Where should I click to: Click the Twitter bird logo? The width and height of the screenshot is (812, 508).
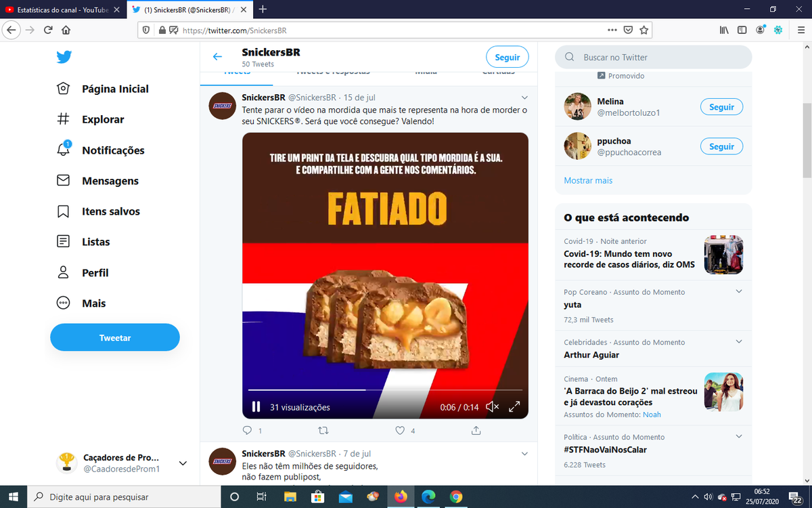(x=64, y=57)
